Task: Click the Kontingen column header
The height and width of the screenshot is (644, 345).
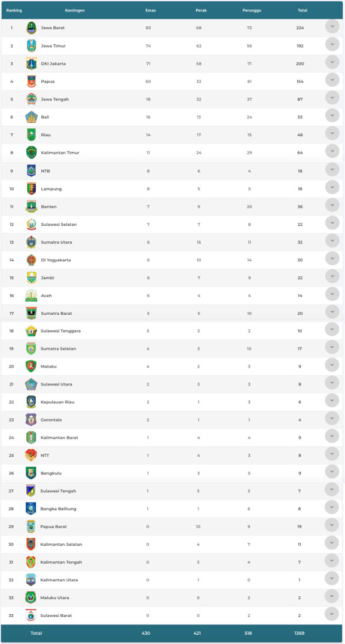Action: coord(75,10)
